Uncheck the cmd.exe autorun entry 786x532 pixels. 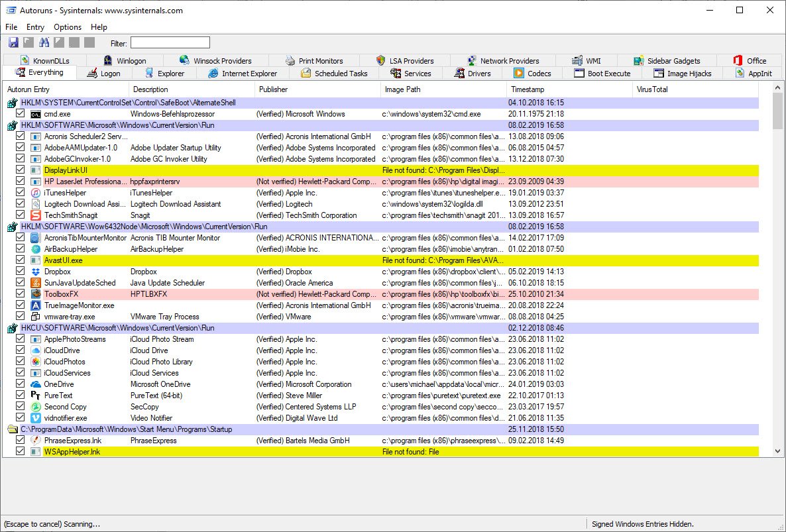(20, 114)
